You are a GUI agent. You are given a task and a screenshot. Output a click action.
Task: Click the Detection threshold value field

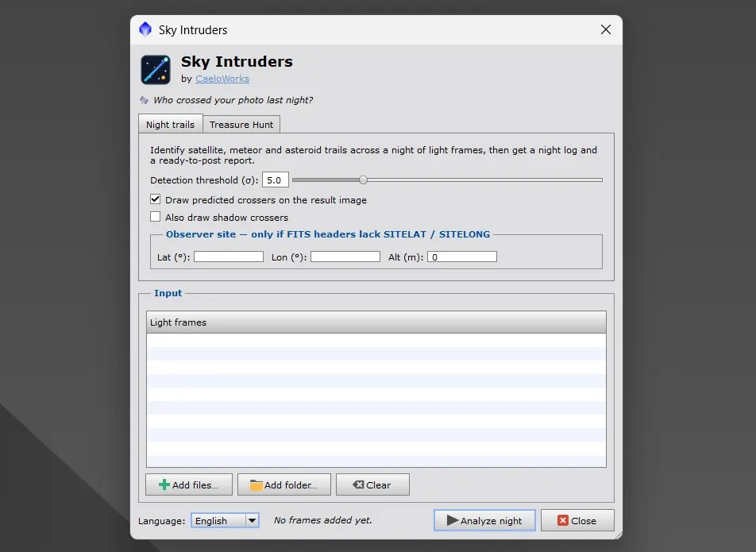[276, 179]
